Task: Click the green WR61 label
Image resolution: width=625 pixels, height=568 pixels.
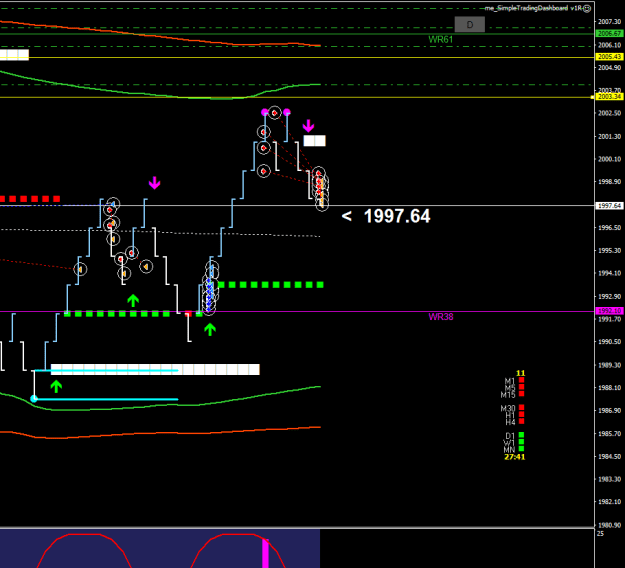Action: point(440,39)
